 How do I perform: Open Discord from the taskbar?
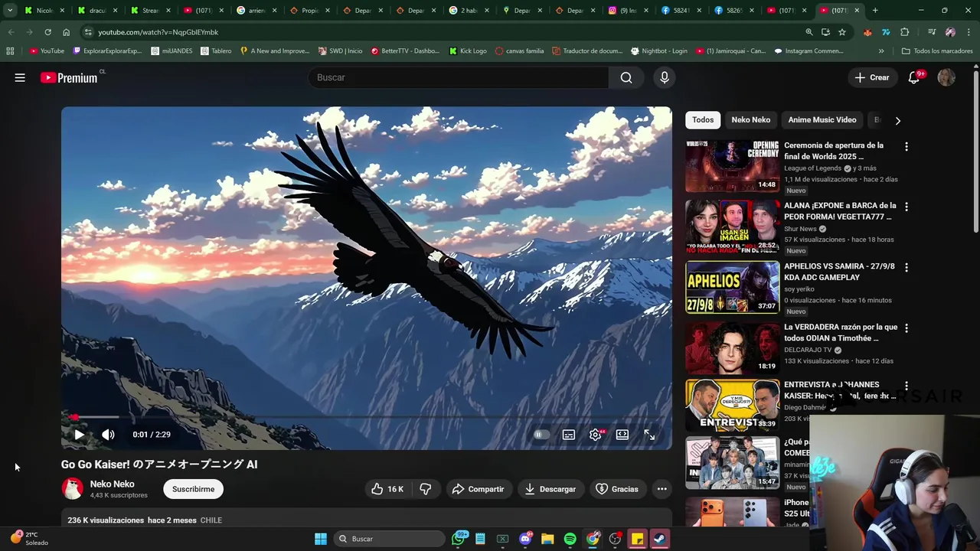pyautogui.click(x=525, y=539)
